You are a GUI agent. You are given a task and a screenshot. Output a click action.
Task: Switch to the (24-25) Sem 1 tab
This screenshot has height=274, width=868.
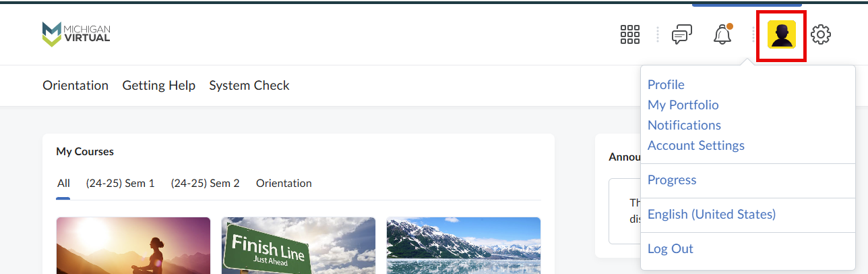click(120, 183)
